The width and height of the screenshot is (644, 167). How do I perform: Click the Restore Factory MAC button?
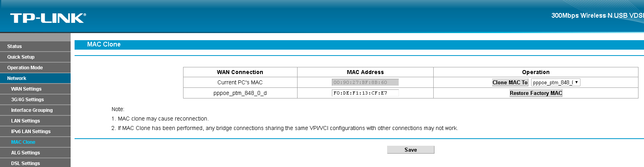pyautogui.click(x=535, y=93)
